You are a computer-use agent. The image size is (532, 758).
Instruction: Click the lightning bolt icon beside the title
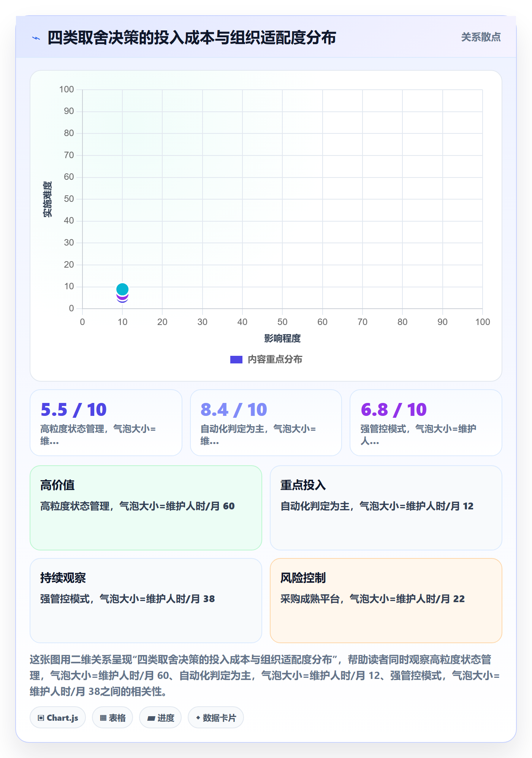36,38
